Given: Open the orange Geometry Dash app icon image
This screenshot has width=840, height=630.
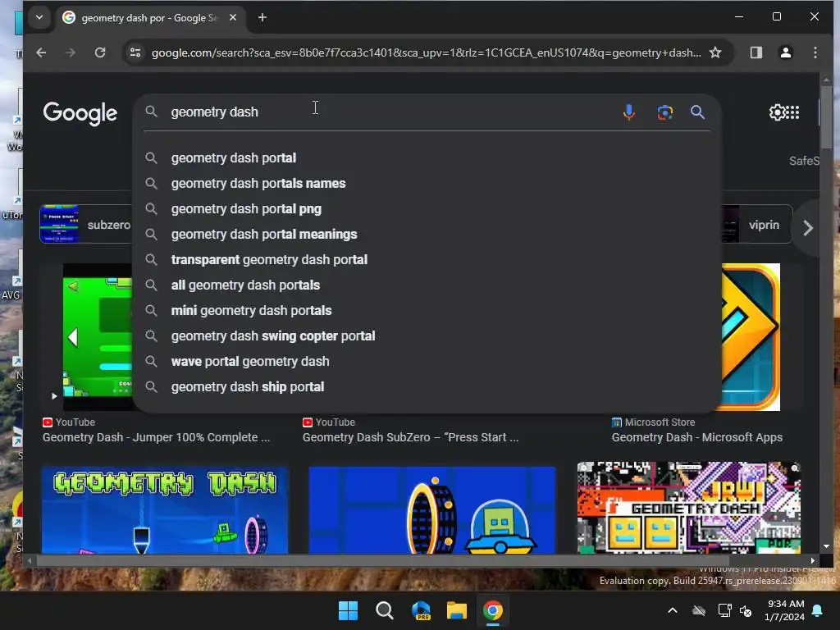Looking at the screenshot, I should 751,337.
